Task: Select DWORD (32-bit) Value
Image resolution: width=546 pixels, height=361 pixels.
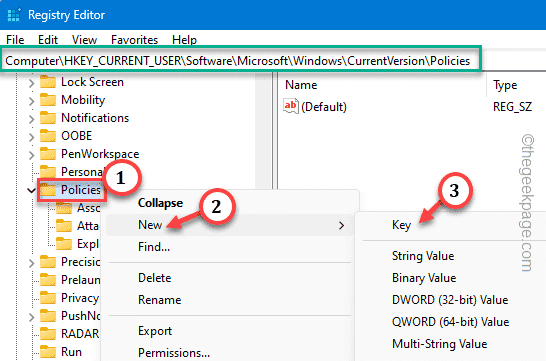Action: click(x=450, y=300)
